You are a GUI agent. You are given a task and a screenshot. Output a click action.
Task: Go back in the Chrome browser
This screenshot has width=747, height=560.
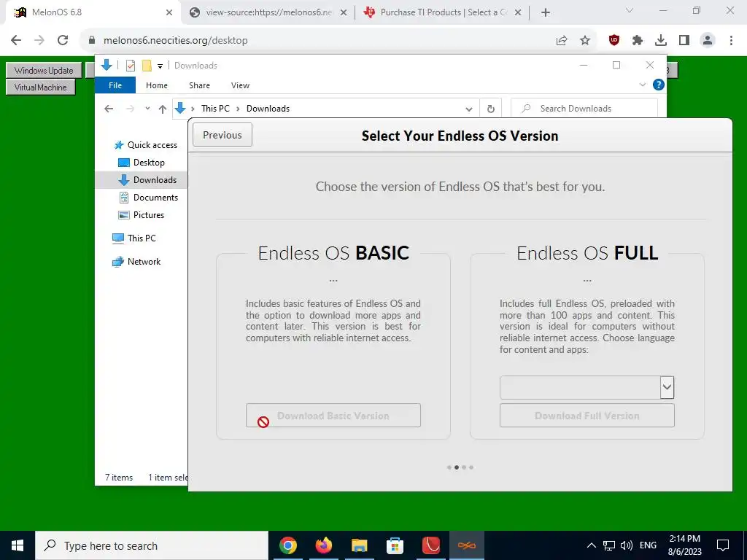[x=16, y=41]
